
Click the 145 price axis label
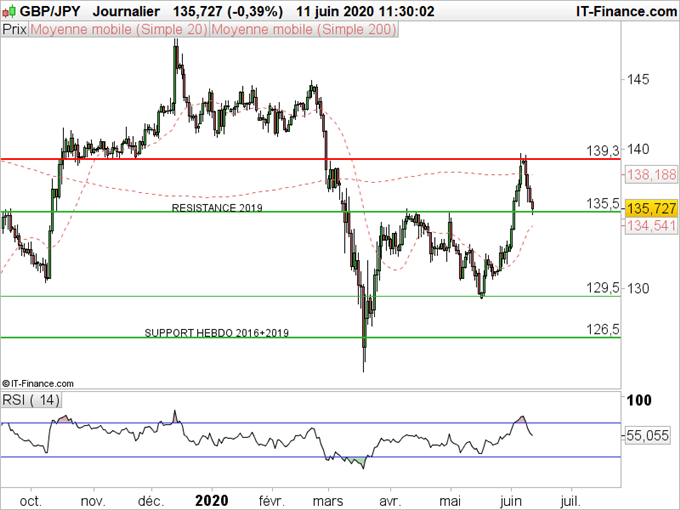[638, 79]
